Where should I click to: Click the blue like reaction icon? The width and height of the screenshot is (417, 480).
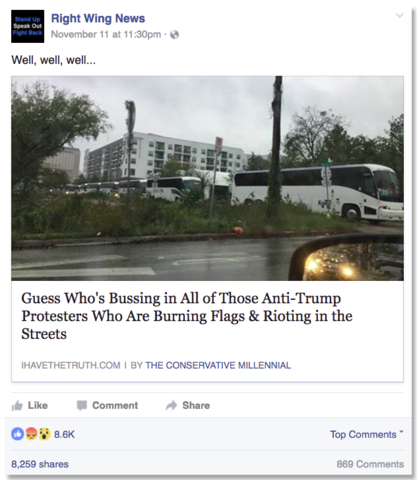pyautogui.click(x=18, y=434)
